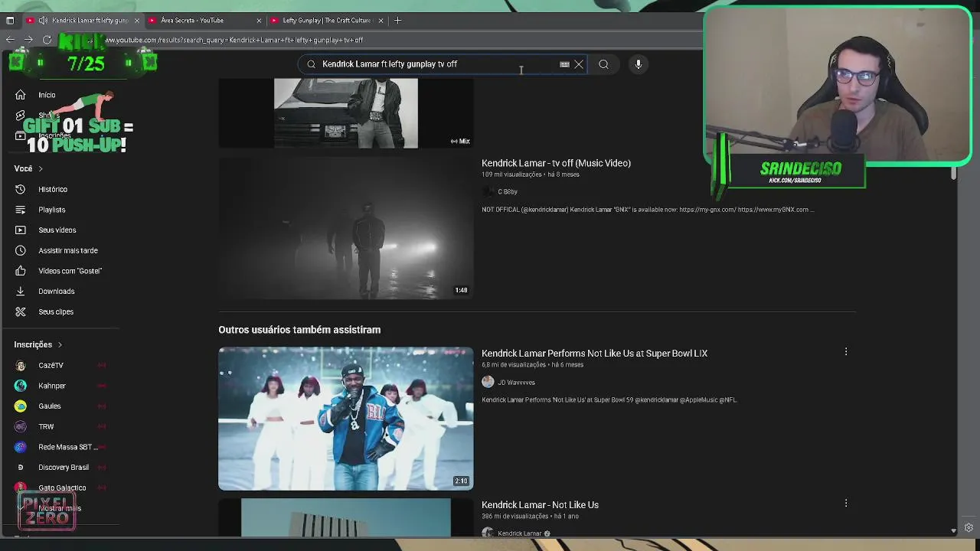The height and width of the screenshot is (551, 980).
Task: Visit C Baby channel link
Action: [507, 191]
